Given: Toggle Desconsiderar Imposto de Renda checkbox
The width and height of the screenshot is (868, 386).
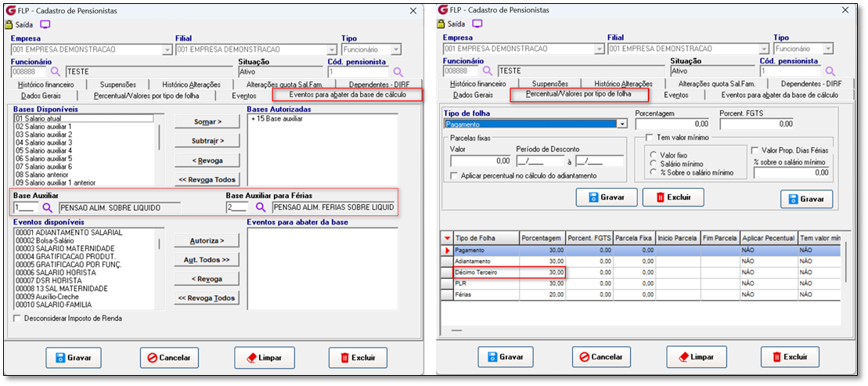Looking at the screenshot, I should pos(16,319).
